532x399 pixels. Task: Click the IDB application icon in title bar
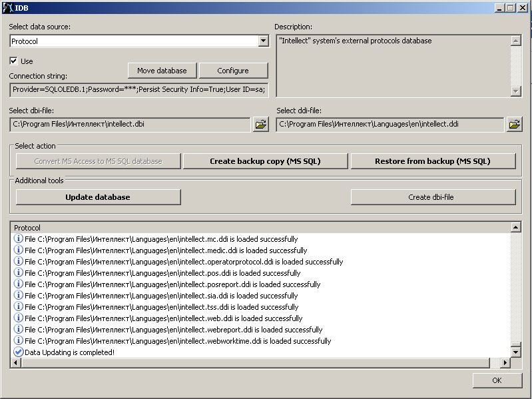(8, 7)
